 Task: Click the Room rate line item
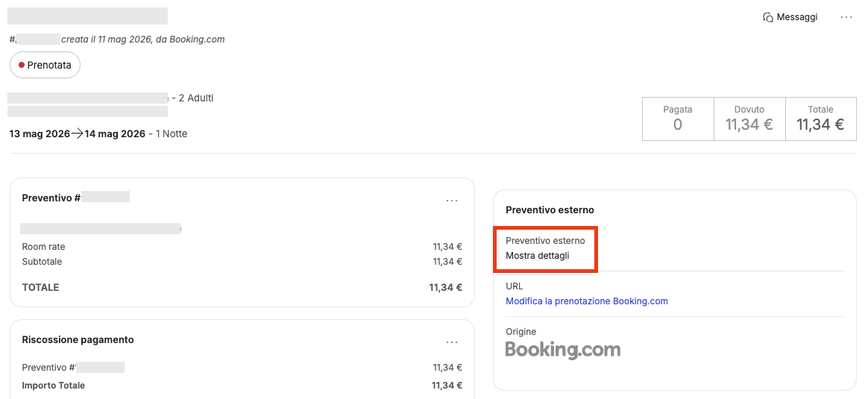tap(242, 247)
